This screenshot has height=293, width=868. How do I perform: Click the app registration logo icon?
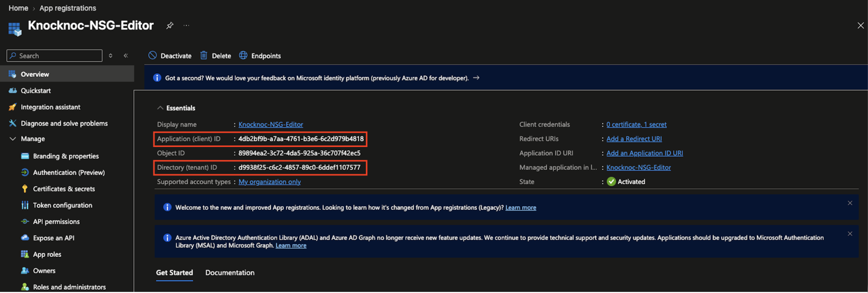14,28
